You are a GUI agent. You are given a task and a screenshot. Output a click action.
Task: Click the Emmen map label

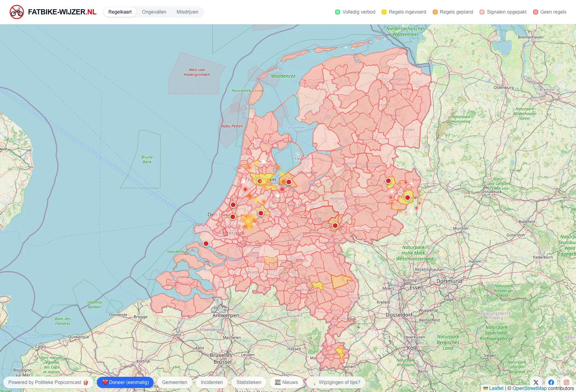click(408, 130)
